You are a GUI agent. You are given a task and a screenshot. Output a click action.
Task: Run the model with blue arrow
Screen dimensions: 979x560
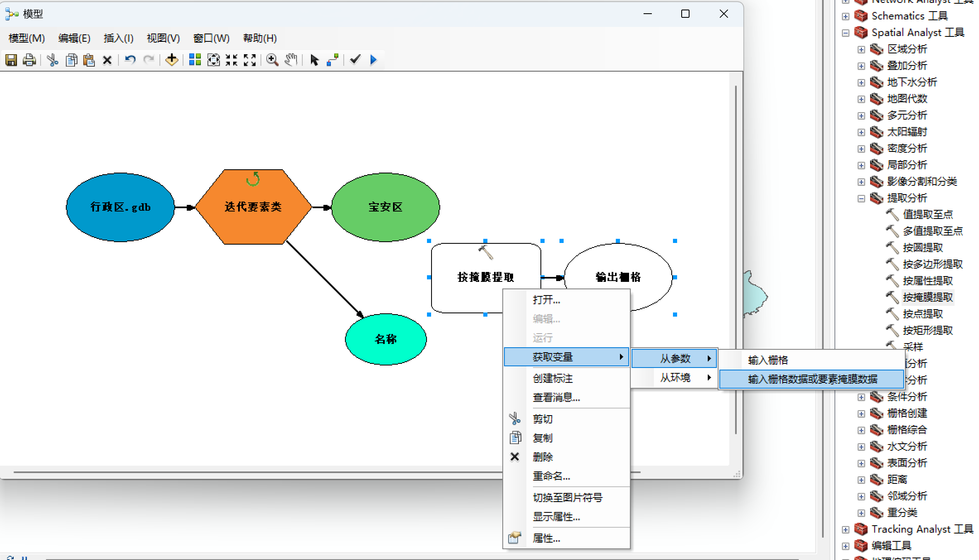[374, 60]
